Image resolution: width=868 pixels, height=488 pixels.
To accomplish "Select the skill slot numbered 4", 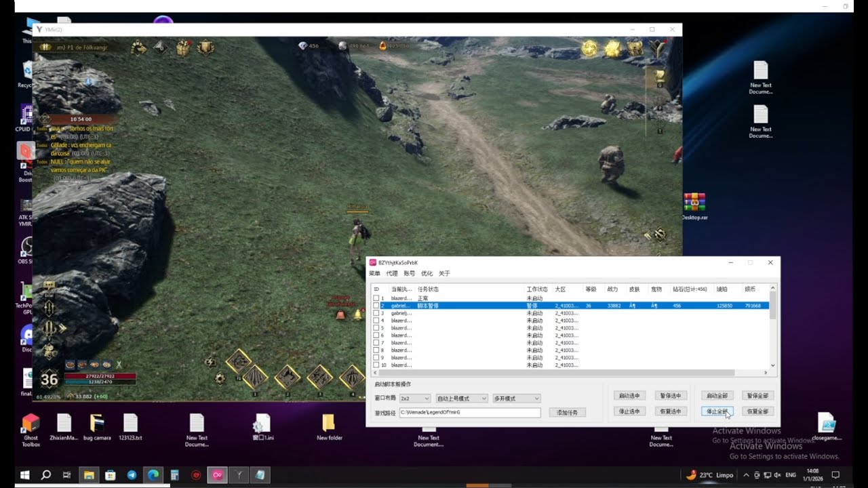I will [353, 378].
